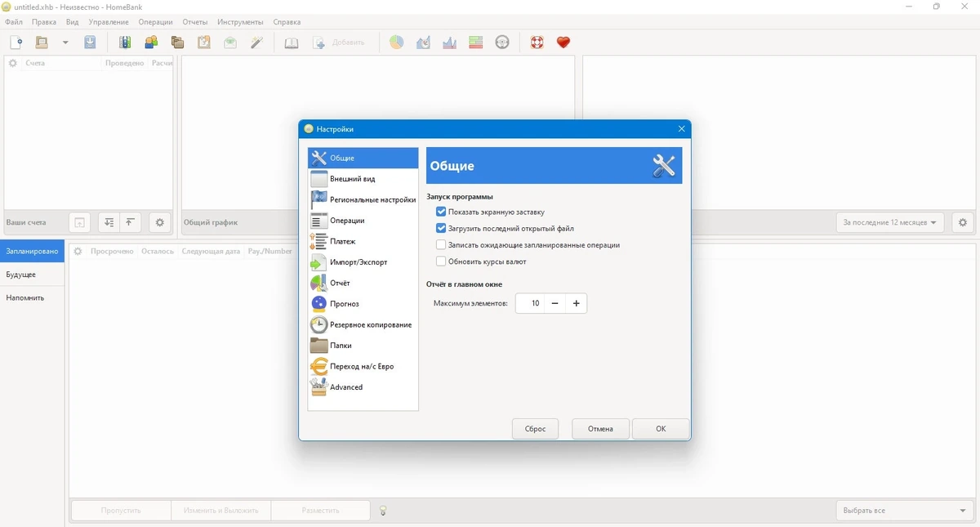This screenshot has width=980, height=527.
Task: Select Региональные настройки in the sidebar
Action: tap(363, 199)
